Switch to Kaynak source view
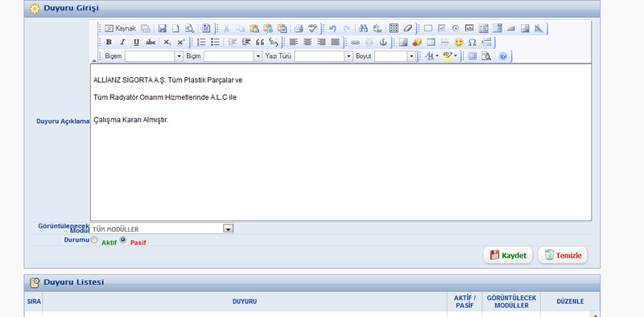Image resolution: width=644 pixels, height=317 pixels. click(x=120, y=28)
